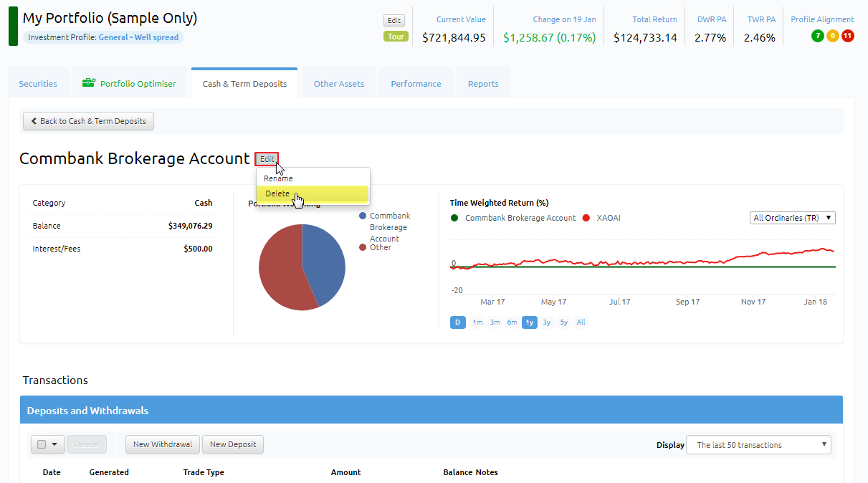Image resolution: width=868 pixels, height=483 pixels.
Task: Click the Deposits and Withdrawals panel header
Action: (x=431, y=411)
